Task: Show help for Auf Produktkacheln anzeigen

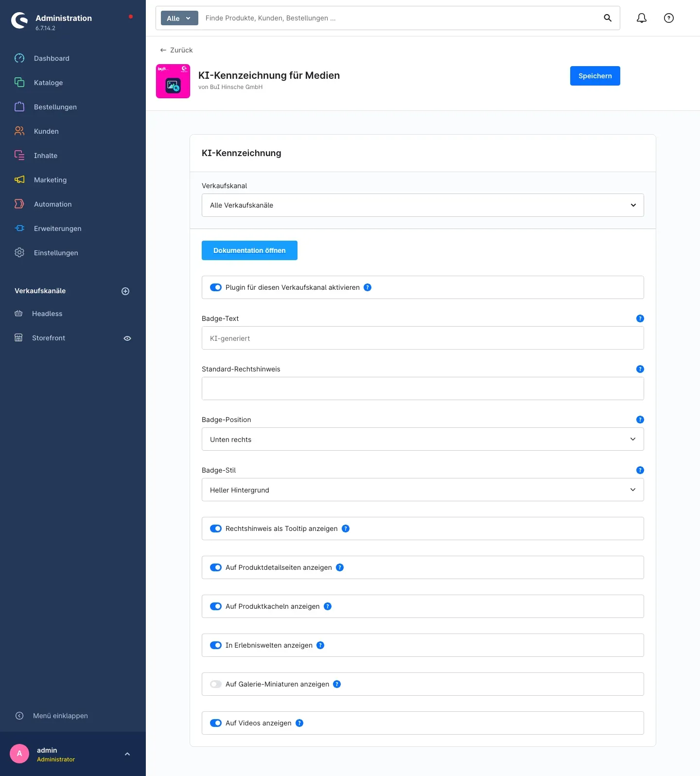Action: tap(328, 606)
